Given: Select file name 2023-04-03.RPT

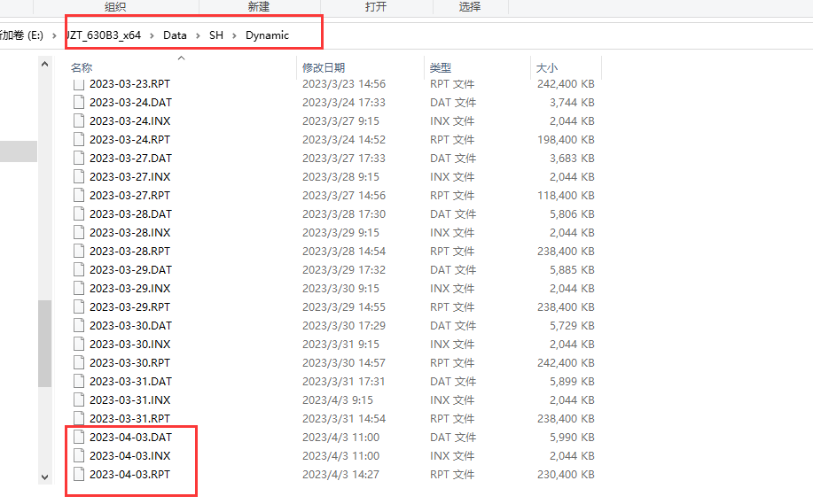Looking at the screenshot, I should 129,475.
